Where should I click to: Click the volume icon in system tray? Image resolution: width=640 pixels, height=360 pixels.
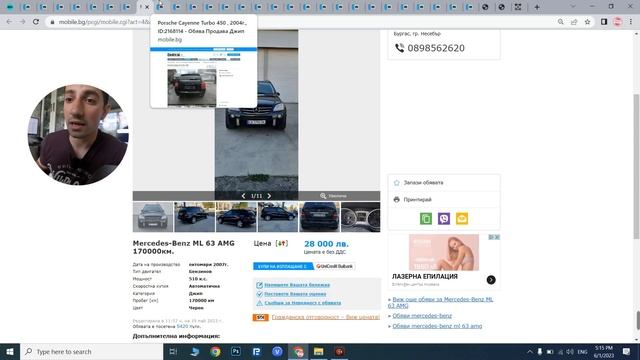[570, 351]
